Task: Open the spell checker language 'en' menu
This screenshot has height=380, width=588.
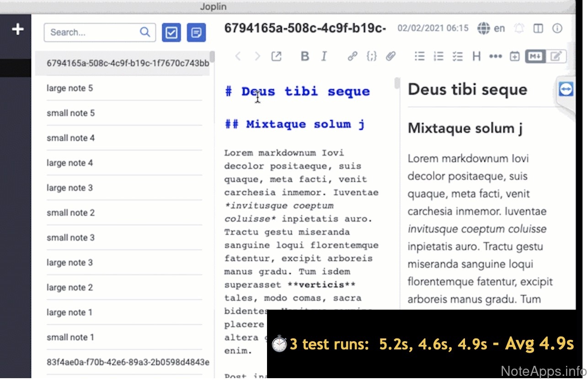Action: 491,28
